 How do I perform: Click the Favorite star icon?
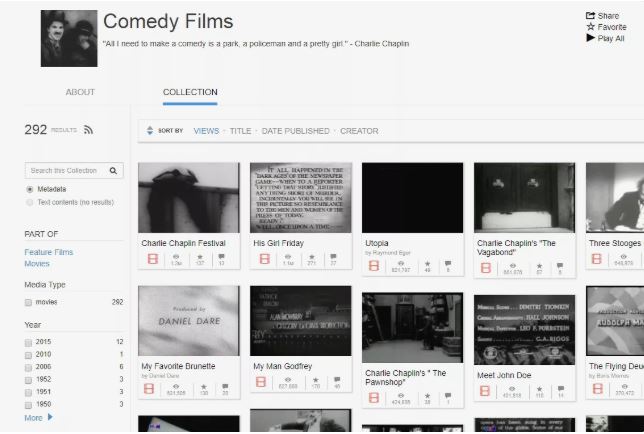pos(591,27)
